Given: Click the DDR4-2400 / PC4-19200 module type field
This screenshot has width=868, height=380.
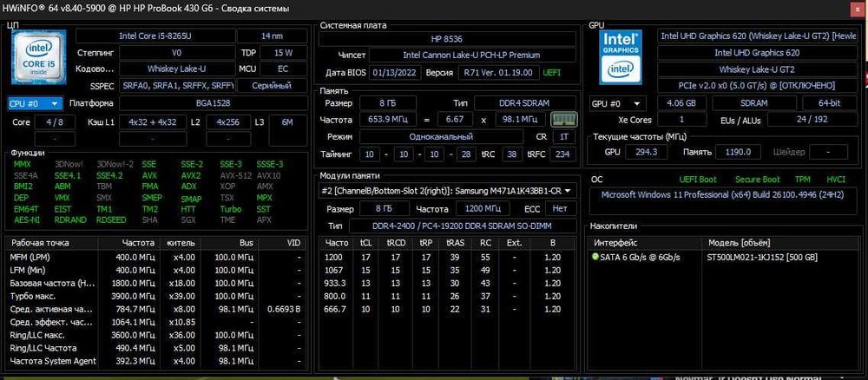Looking at the screenshot, I should click(x=464, y=226).
